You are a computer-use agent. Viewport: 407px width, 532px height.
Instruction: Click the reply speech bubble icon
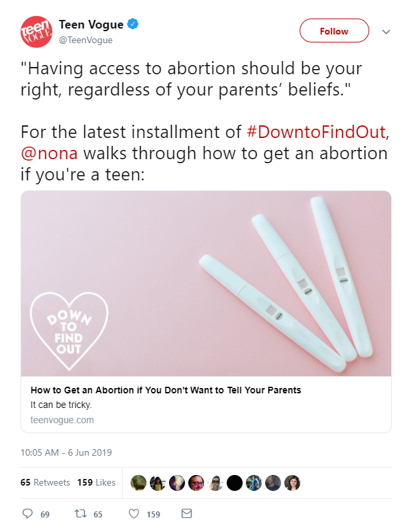[x=28, y=513]
